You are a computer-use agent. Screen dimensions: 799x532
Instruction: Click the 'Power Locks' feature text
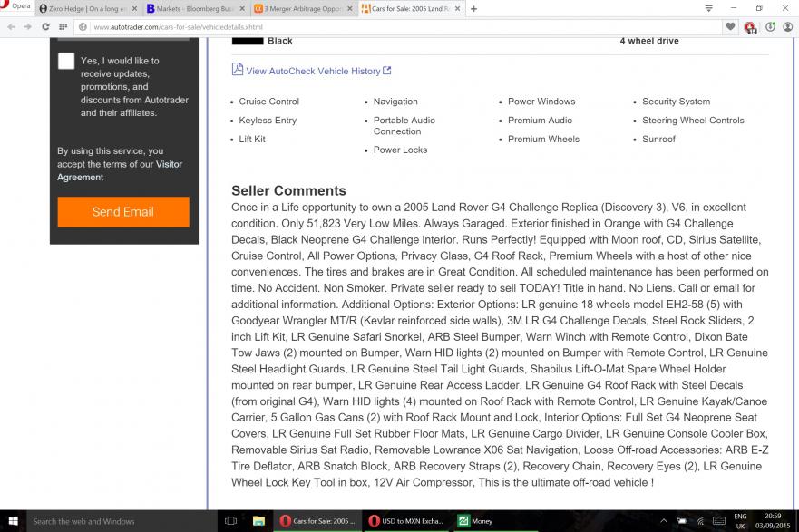(400, 150)
